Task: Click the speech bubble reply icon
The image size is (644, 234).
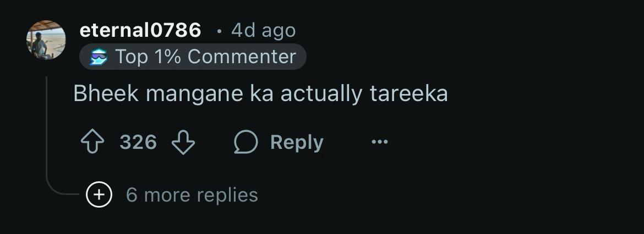Action: (245, 142)
